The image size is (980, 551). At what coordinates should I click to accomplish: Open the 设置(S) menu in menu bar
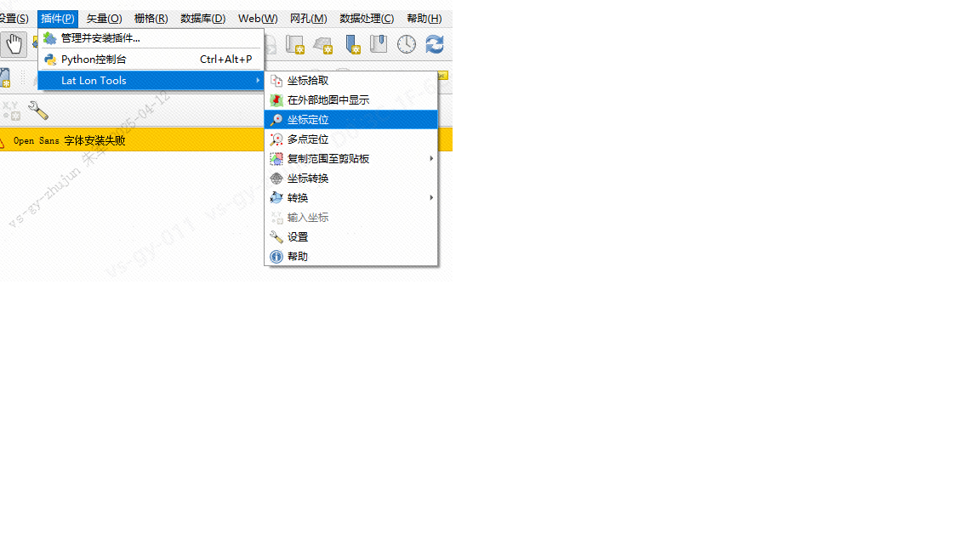[x=14, y=18]
